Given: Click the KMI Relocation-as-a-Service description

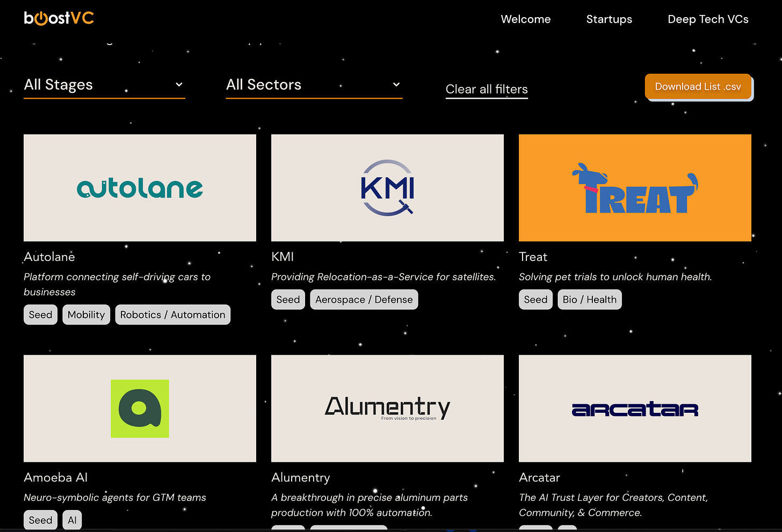Looking at the screenshot, I should pyautogui.click(x=383, y=277).
